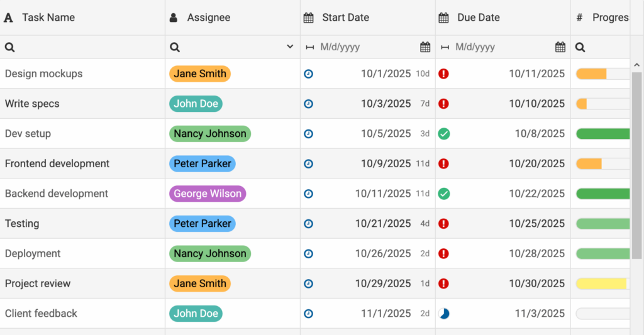This screenshot has width=644, height=335.
Task: Click the Project review task name cell
Action: click(38, 283)
